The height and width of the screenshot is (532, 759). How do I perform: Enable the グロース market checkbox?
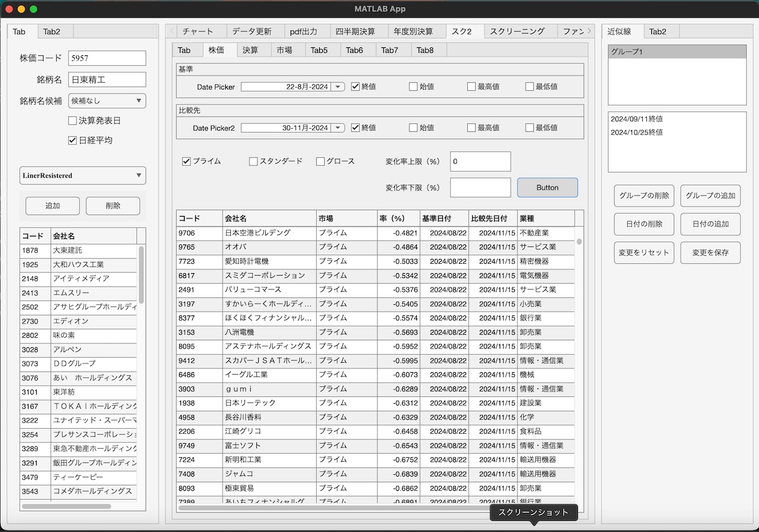click(320, 161)
